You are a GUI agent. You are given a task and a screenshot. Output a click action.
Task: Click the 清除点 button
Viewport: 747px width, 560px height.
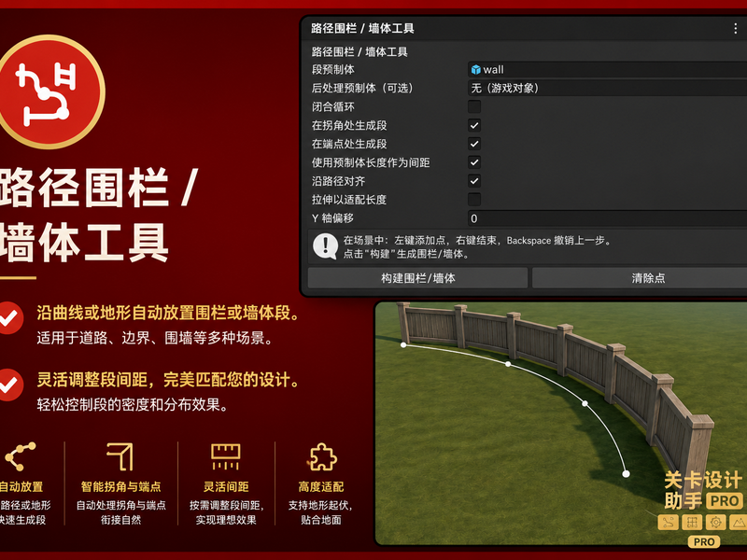pos(640,278)
